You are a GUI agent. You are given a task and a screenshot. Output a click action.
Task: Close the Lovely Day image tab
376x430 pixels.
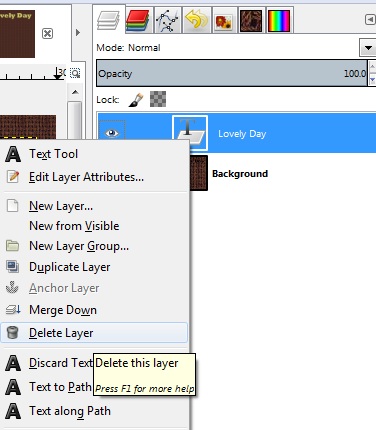pos(47,33)
